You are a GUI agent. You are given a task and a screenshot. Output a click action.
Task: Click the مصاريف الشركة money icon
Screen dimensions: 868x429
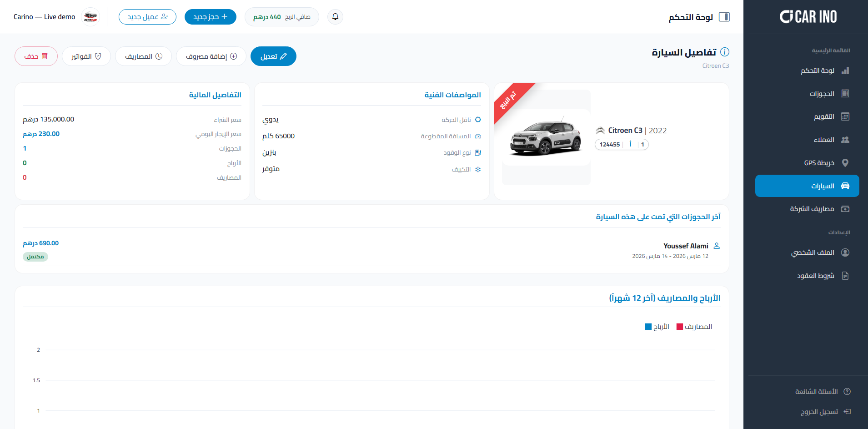[x=845, y=209]
